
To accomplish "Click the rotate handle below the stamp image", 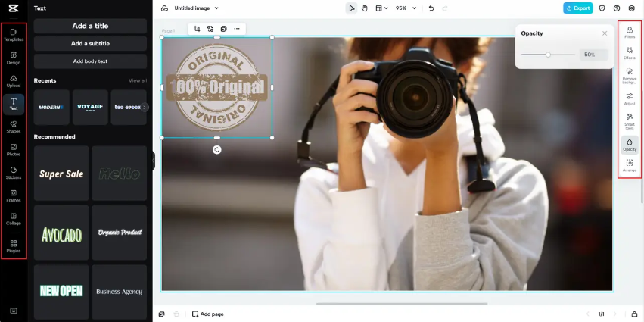I will point(217,150).
